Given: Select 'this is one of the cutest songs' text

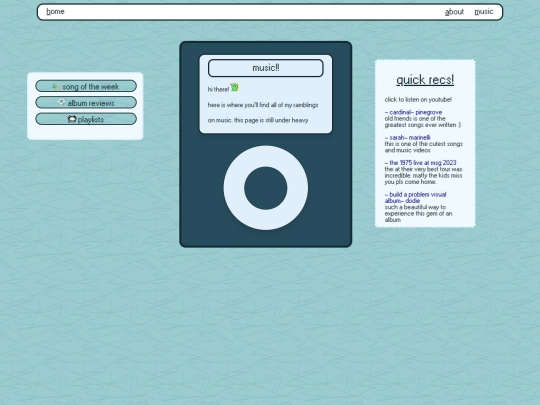Looking at the screenshot, I should click(x=424, y=144).
